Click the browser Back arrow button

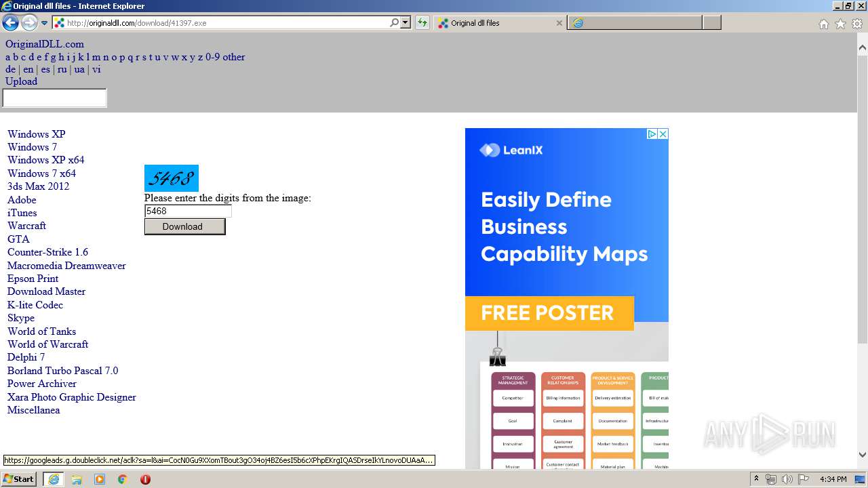pos(10,23)
